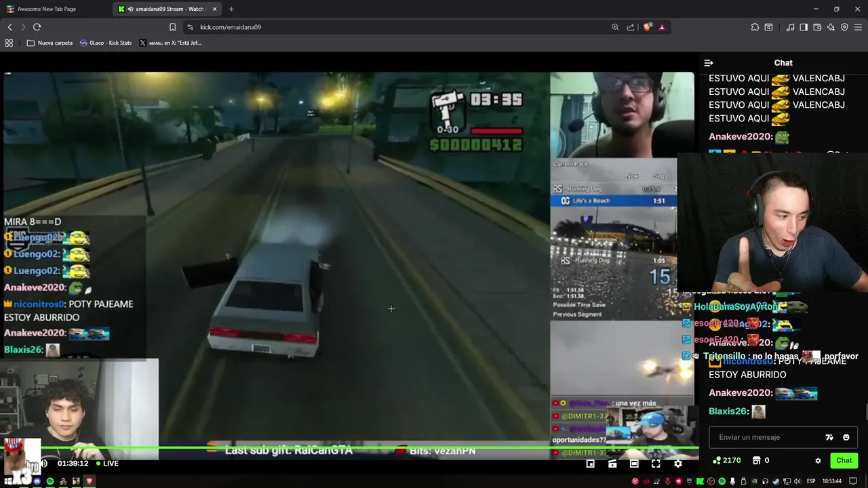Open chat commands slash icon in message box
868x488 pixels.
click(x=829, y=437)
